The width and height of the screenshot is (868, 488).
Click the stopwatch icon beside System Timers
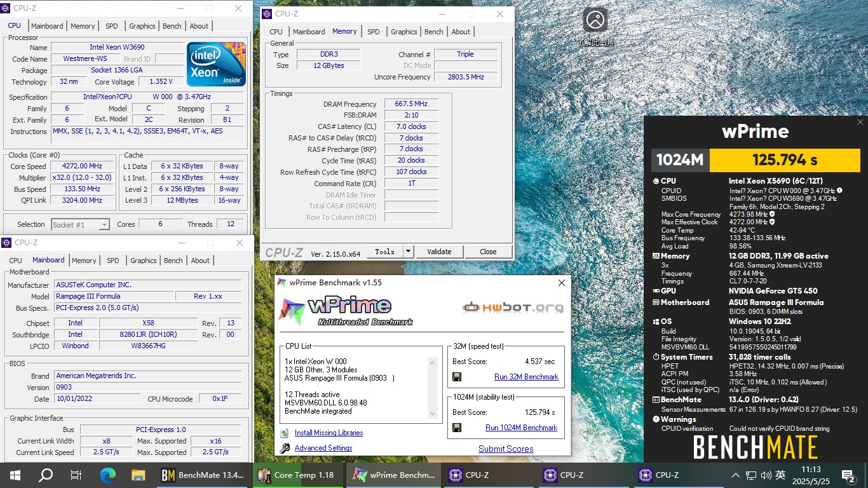656,357
